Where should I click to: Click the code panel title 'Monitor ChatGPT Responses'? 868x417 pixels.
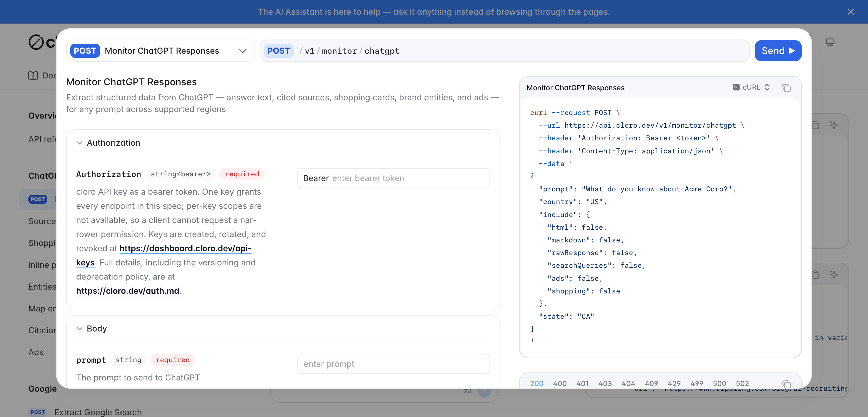(x=575, y=88)
